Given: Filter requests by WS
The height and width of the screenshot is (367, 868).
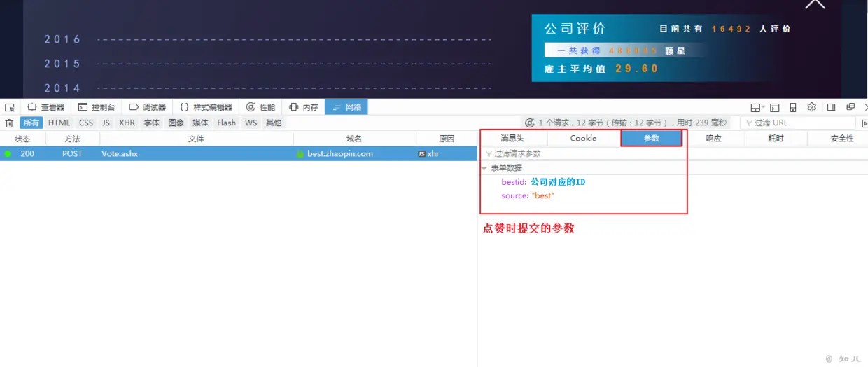Looking at the screenshot, I should click(x=251, y=123).
